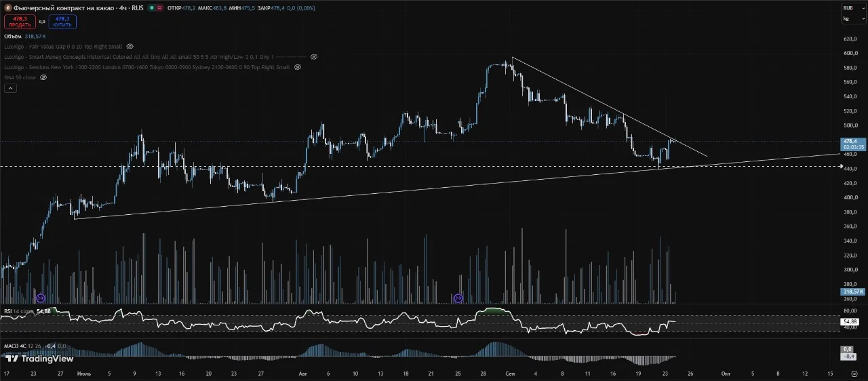Click the МАКС high value 483,8
The width and height of the screenshot is (868, 381).
coord(220,7)
